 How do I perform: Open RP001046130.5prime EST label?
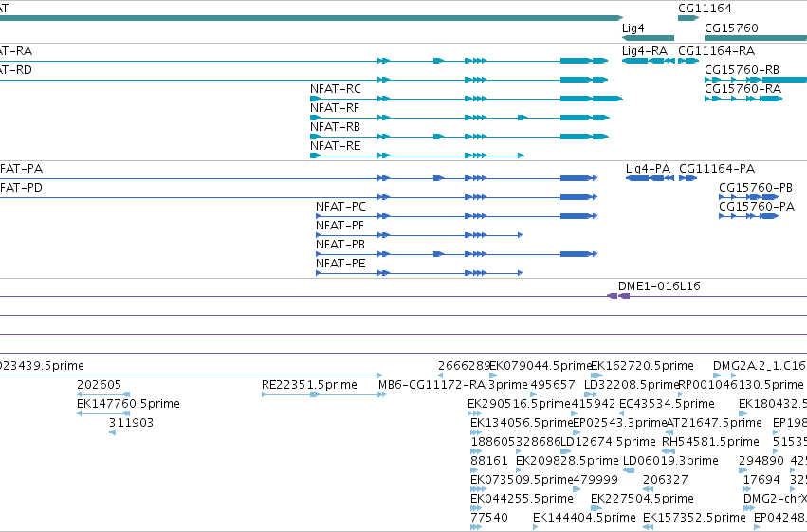pos(742,385)
